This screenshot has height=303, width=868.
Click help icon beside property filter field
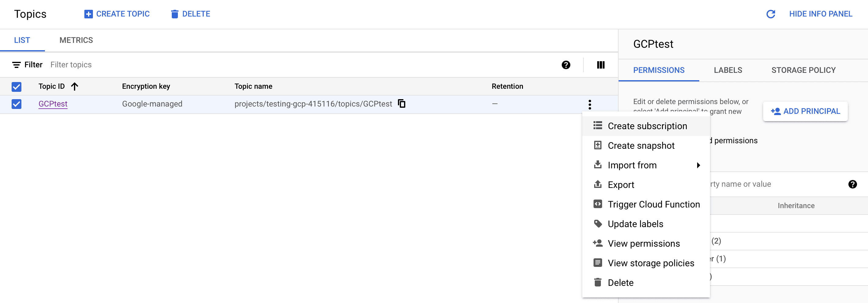852,184
